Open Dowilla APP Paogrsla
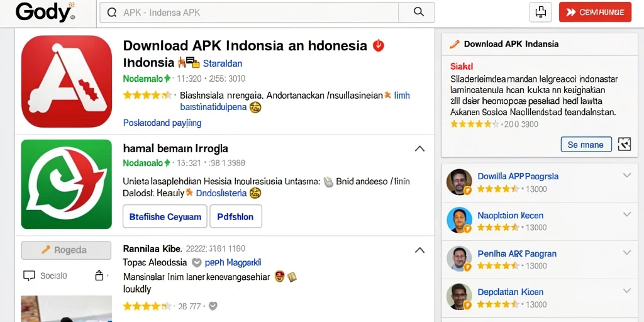This screenshot has width=644, height=322. (518, 176)
